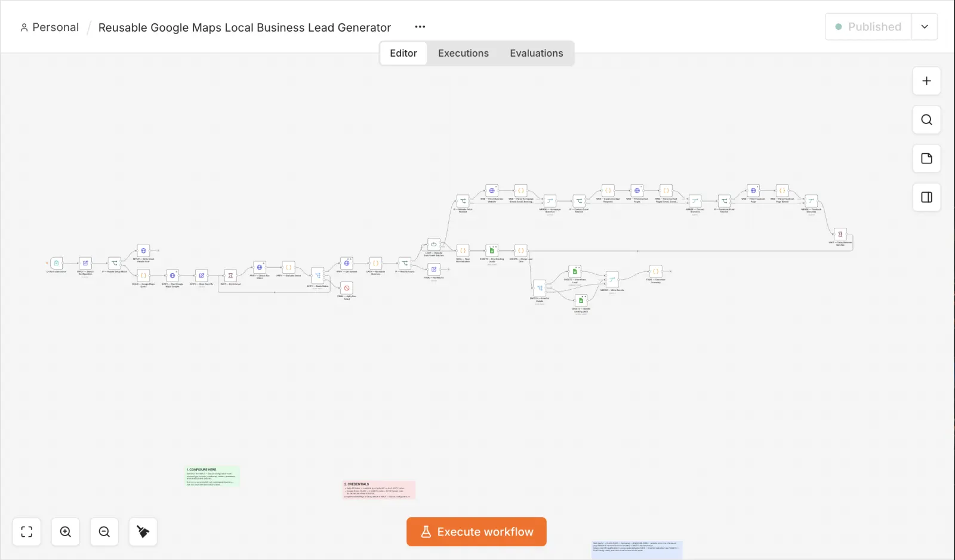Viewport: 955px width, 560px height.
Task: Select the APIFY Route Status switch node
Action: [318, 276]
